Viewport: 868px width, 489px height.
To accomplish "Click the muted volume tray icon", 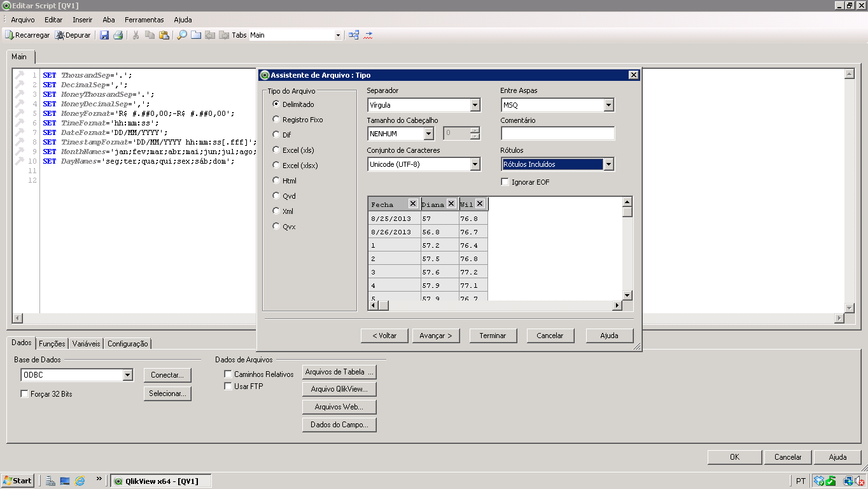I will pyautogui.click(x=860, y=481).
